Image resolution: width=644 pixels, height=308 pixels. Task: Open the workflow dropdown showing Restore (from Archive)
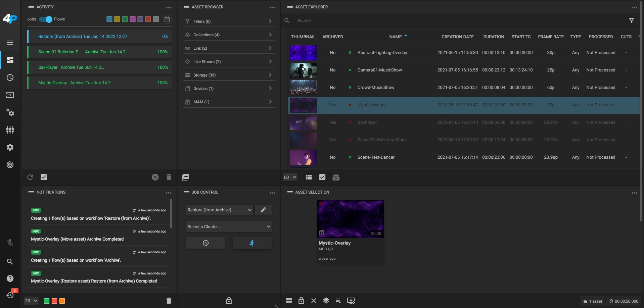[x=219, y=210]
